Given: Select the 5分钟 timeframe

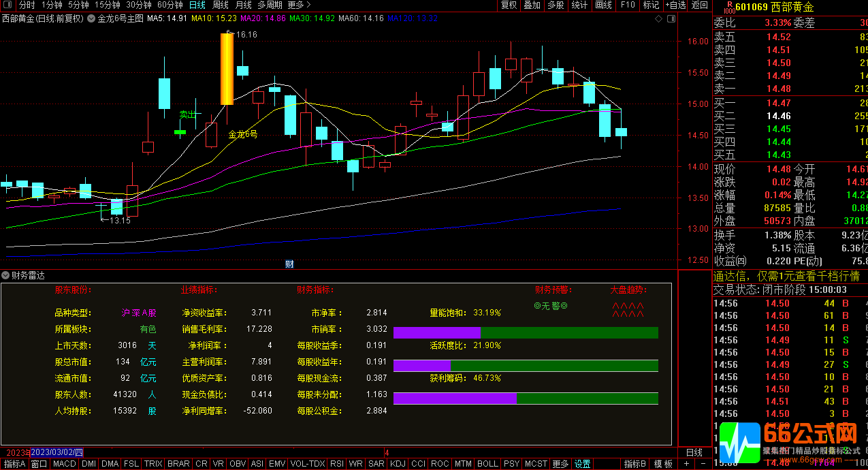Looking at the screenshot, I should [x=79, y=5].
